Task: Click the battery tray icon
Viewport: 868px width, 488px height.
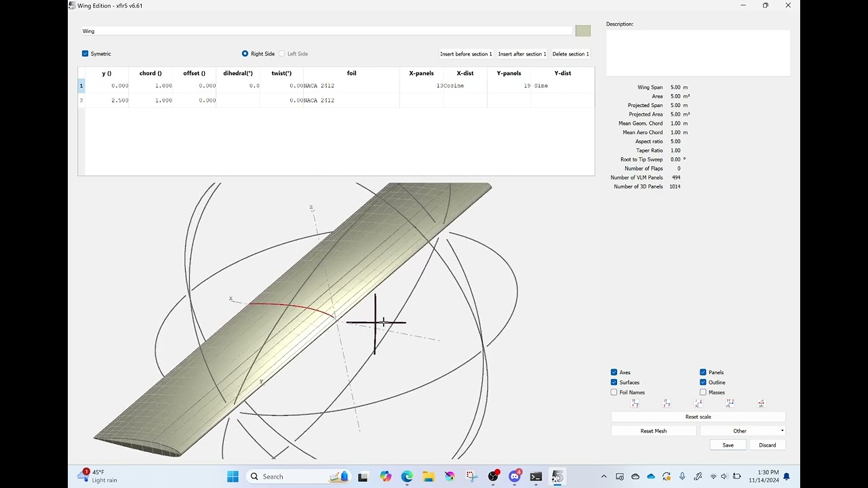Action: 737,476
